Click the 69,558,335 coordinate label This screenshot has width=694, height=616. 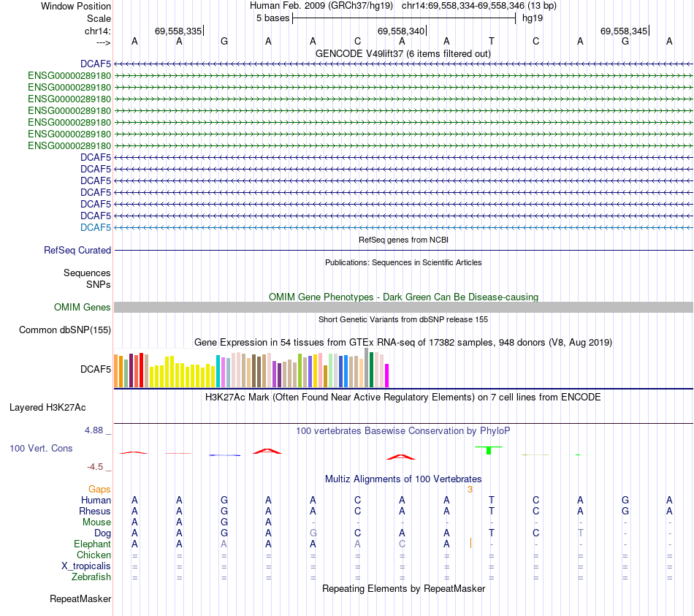[x=178, y=31]
